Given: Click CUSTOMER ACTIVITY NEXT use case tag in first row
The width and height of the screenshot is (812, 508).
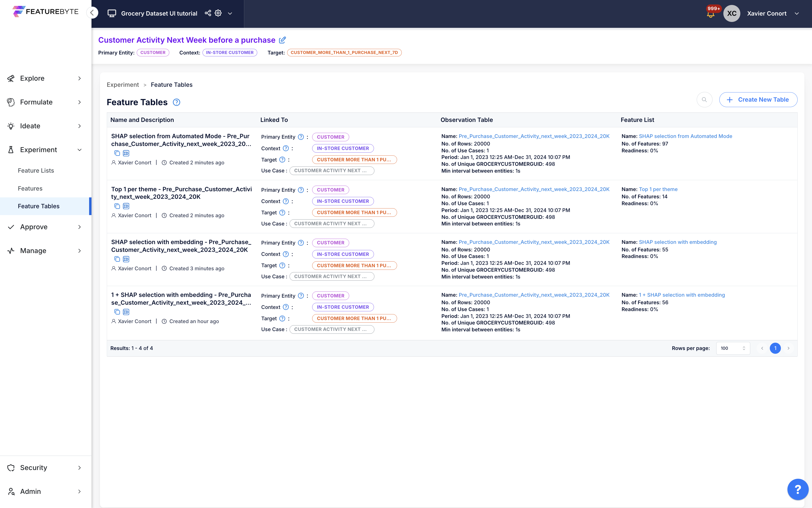Looking at the screenshot, I should click(332, 170).
